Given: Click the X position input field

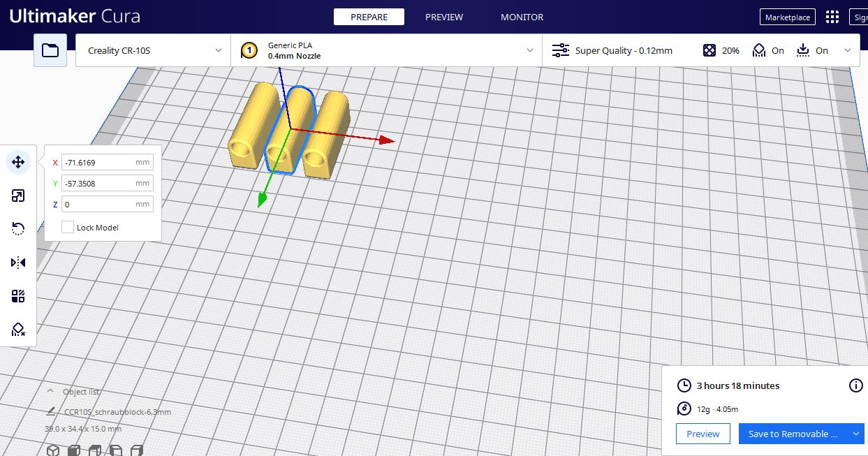Looking at the screenshot, I should (98, 163).
